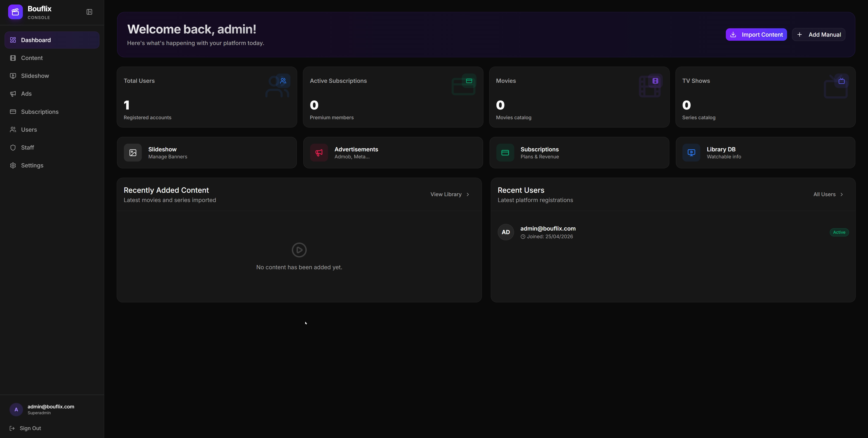This screenshot has width=868, height=438.
Task: Click the Add Manual button
Action: [x=818, y=35]
